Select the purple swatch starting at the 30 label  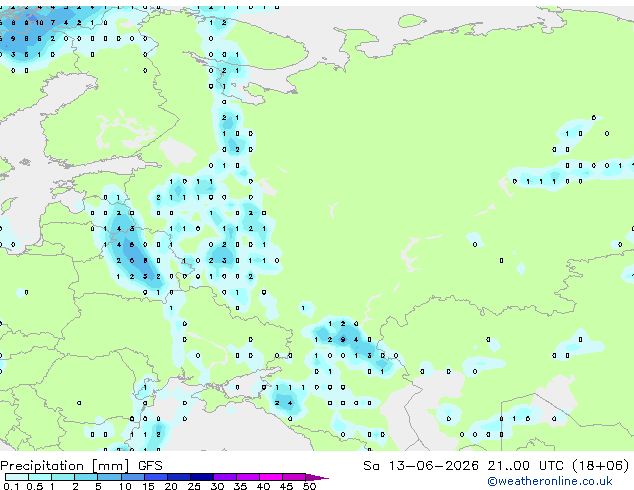click(x=225, y=477)
